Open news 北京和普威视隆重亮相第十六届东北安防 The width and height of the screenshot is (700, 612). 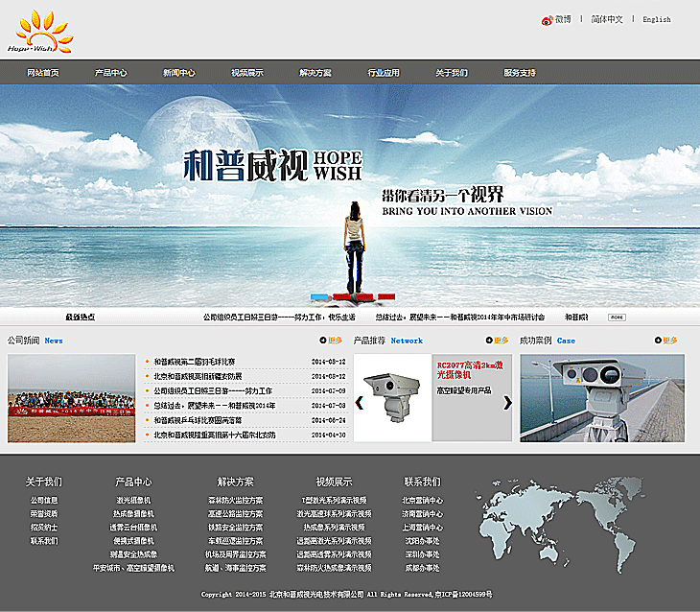(215, 435)
